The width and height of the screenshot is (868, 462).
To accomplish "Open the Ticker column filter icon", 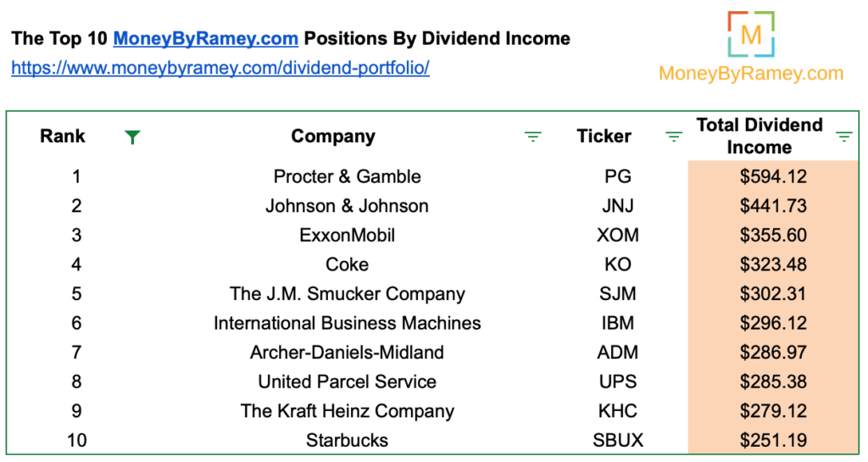I will (x=673, y=136).
